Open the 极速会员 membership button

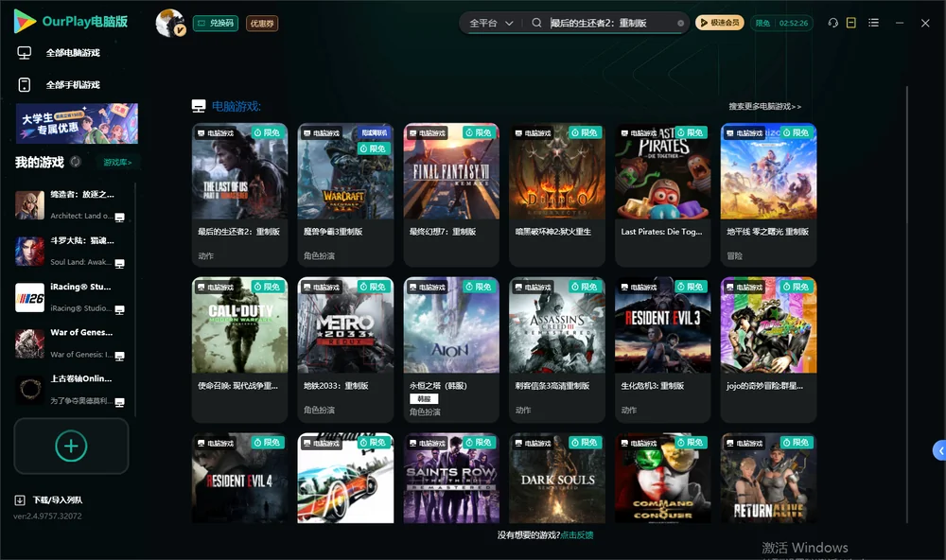pyautogui.click(x=719, y=23)
